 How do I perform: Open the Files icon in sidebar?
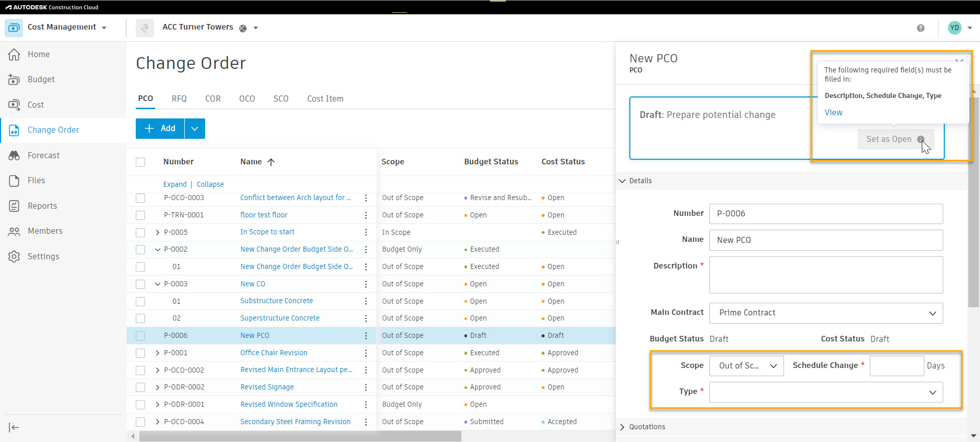click(14, 181)
